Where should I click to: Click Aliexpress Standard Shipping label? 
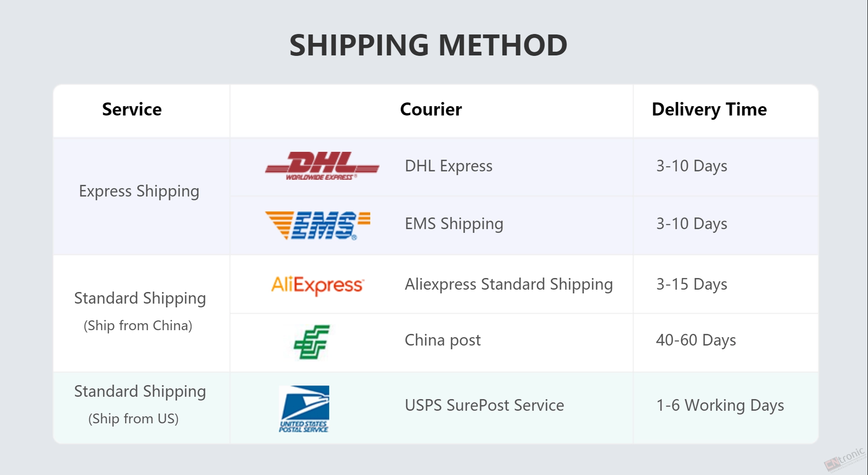click(x=509, y=285)
